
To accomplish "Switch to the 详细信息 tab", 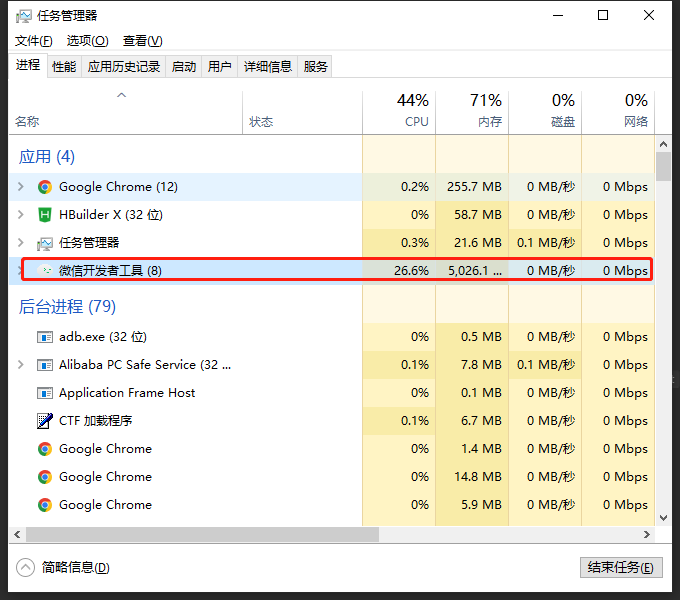I will [x=268, y=66].
